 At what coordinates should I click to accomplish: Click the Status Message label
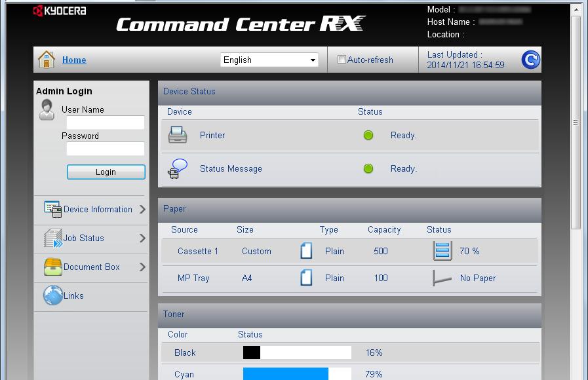click(231, 168)
